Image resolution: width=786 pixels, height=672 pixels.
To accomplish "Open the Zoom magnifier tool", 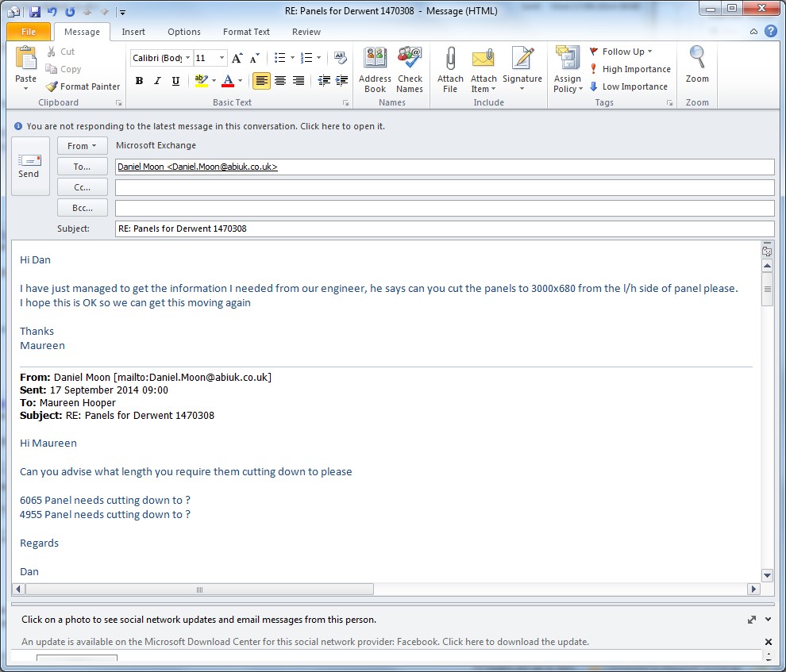I will click(x=697, y=65).
